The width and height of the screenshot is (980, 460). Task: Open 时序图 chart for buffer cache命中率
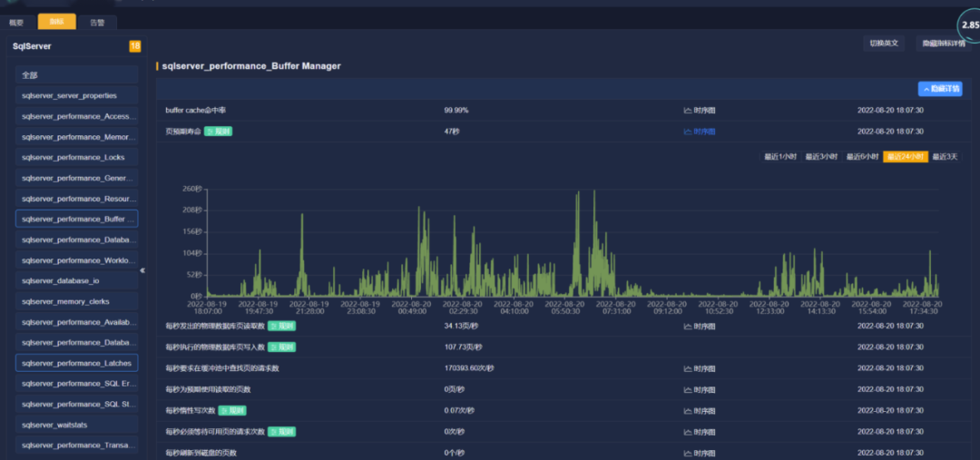pos(700,110)
